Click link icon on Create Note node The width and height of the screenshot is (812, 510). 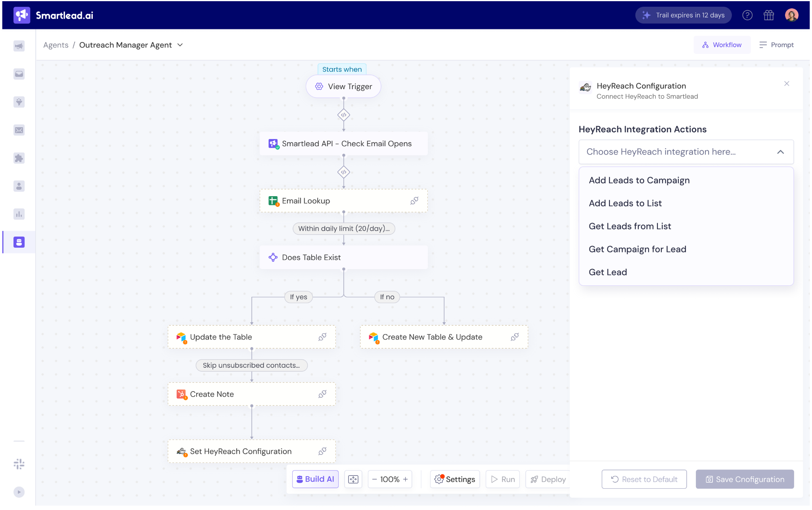coord(322,394)
